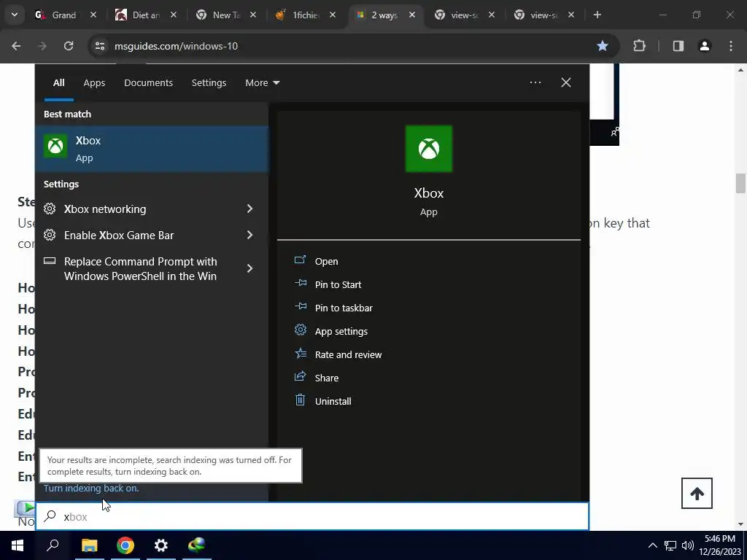Viewport: 747px width, 560px height.
Task: Click the Pin to taskbar pin icon
Action: (300, 307)
